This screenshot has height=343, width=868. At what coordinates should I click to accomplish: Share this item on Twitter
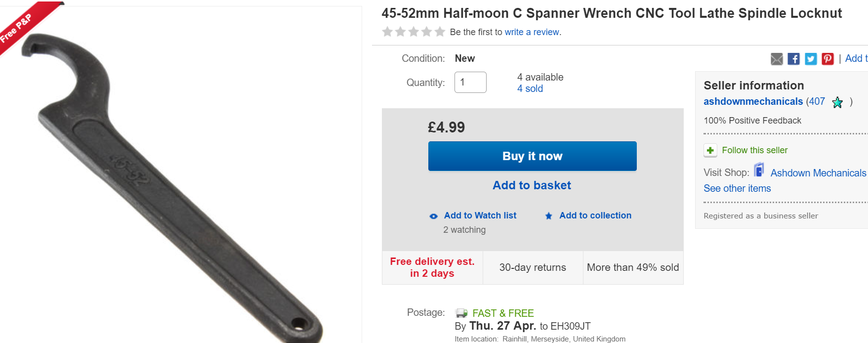point(811,59)
